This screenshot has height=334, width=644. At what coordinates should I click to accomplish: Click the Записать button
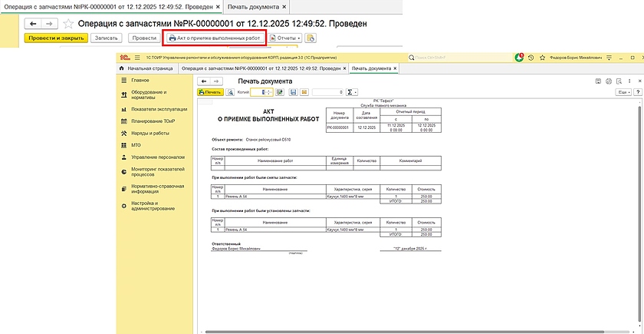pyautogui.click(x=106, y=38)
